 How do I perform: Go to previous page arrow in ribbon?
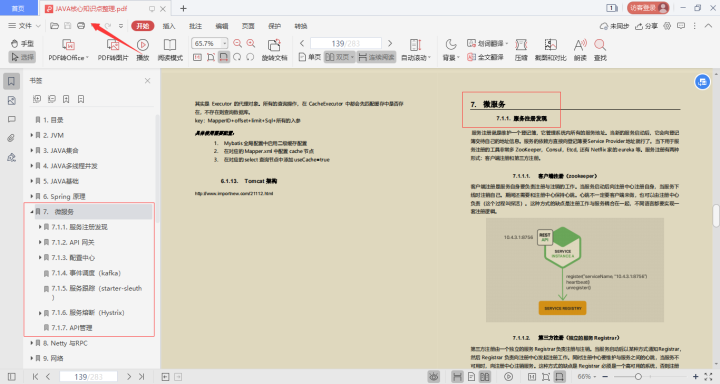[302, 43]
